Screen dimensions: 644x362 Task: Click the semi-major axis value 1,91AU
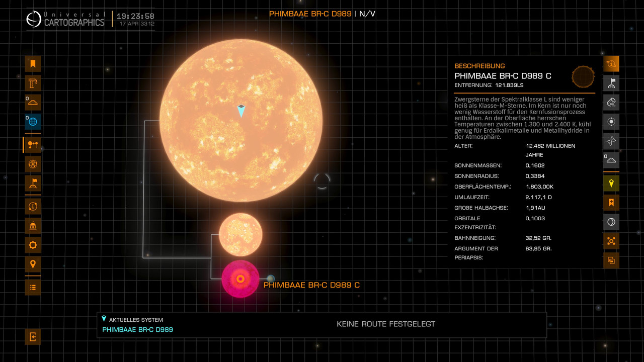click(x=536, y=208)
